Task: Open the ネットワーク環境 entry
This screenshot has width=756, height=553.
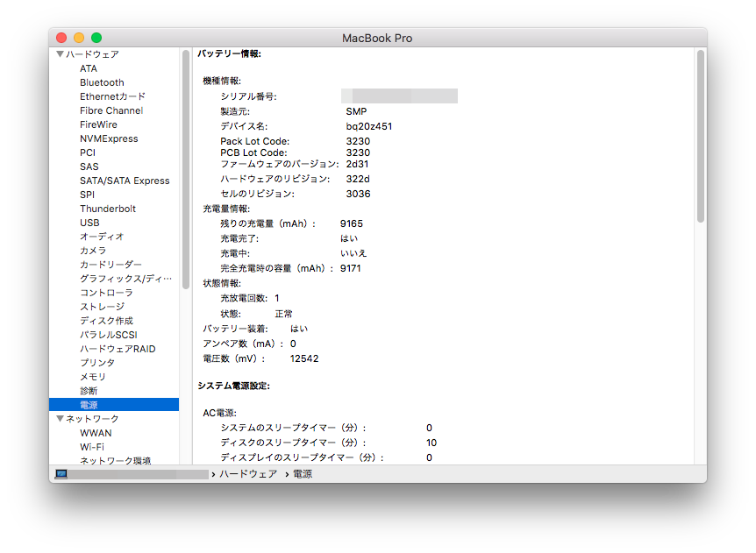Action: [x=115, y=460]
